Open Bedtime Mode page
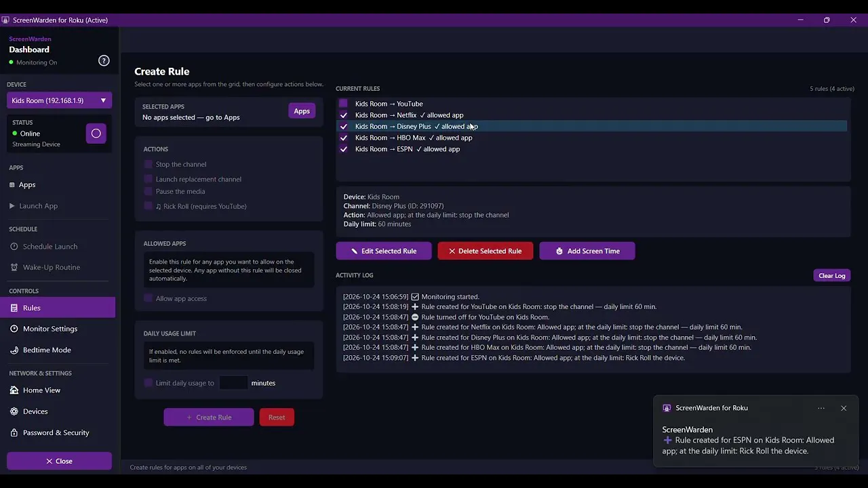The width and height of the screenshot is (868, 488). (58, 350)
